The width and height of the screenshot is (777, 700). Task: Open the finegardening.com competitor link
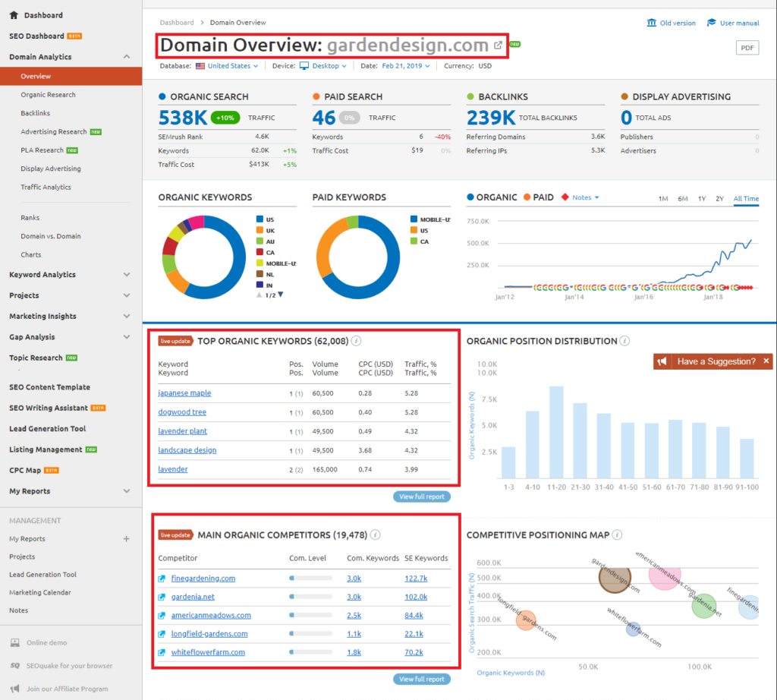point(203,579)
